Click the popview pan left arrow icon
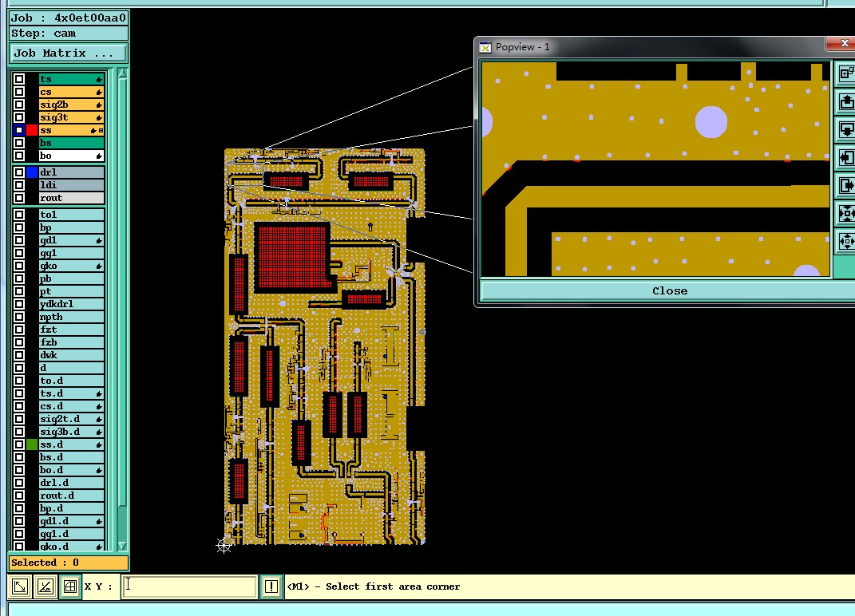Screen dimensions: 855x616 (x=845, y=157)
